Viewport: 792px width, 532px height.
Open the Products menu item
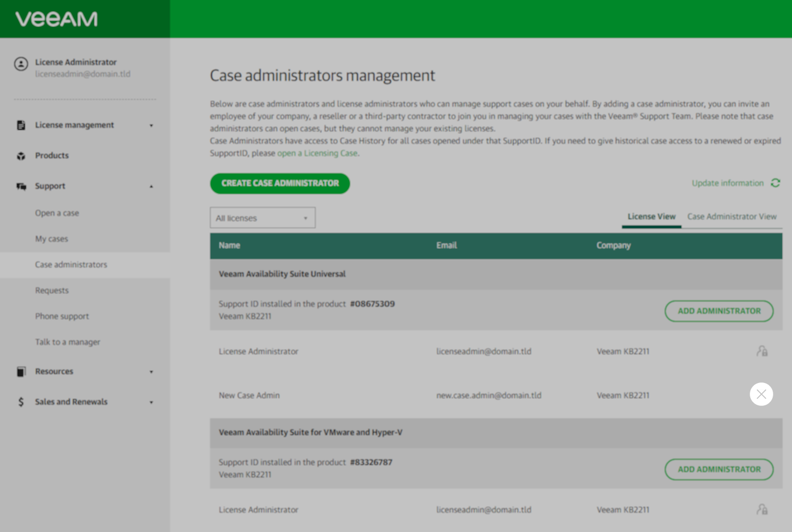tap(52, 155)
